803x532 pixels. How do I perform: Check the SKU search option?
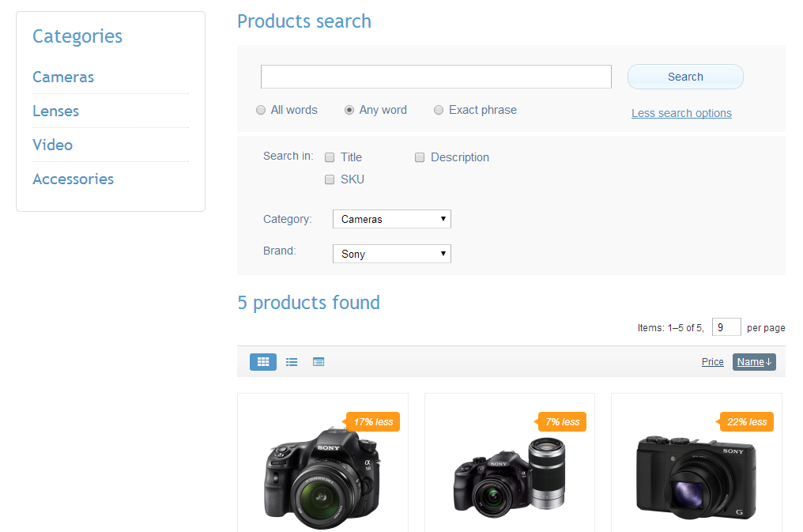[330, 179]
